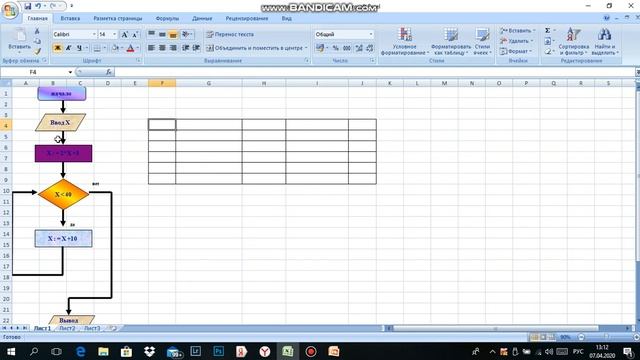Image resolution: width=640 pixels, height=360 pixels.
Task: Expand Найти и выделить menu
Action: click(x=605, y=41)
